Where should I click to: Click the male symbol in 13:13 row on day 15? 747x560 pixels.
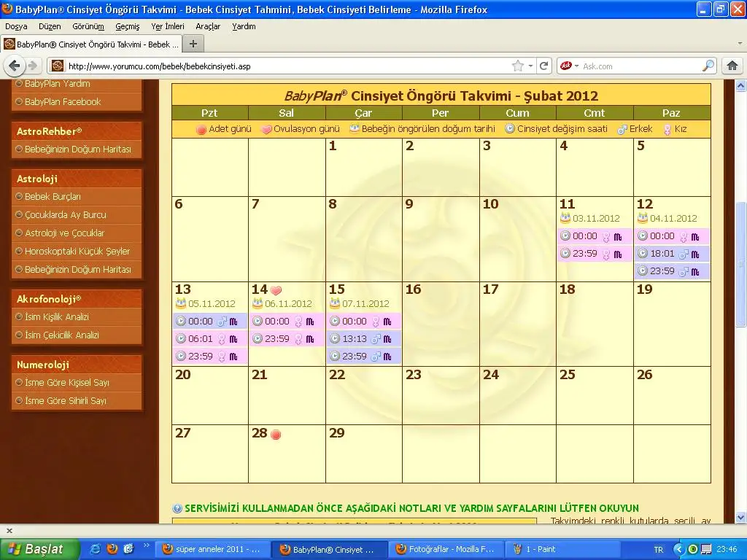click(376, 339)
